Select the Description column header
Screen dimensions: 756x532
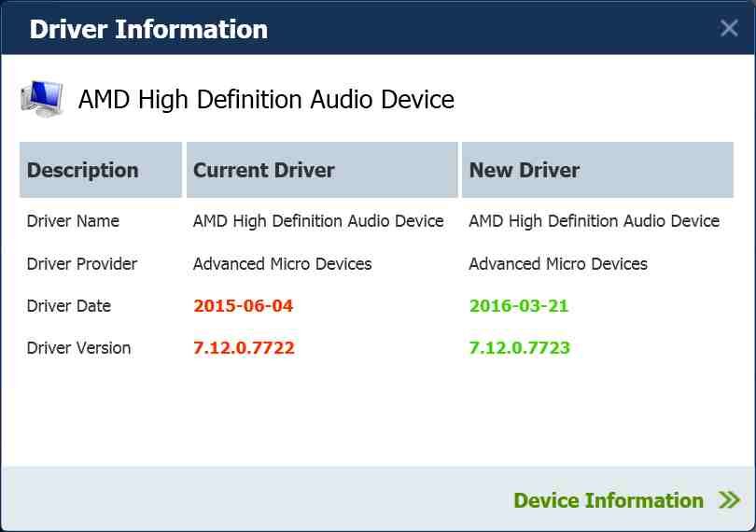coord(83,170)
